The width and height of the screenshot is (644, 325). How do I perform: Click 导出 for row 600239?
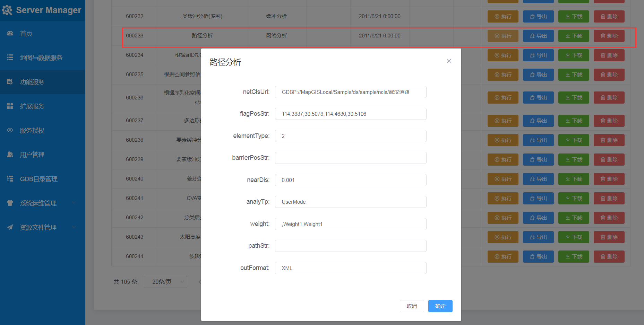(538, 160)
